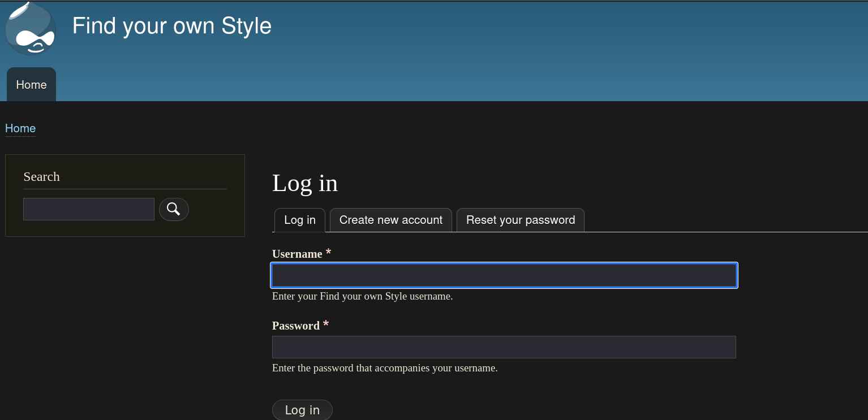
Task: Click the required asterisk beside Password
Action: pyautogui.click(x=326, y=324)
